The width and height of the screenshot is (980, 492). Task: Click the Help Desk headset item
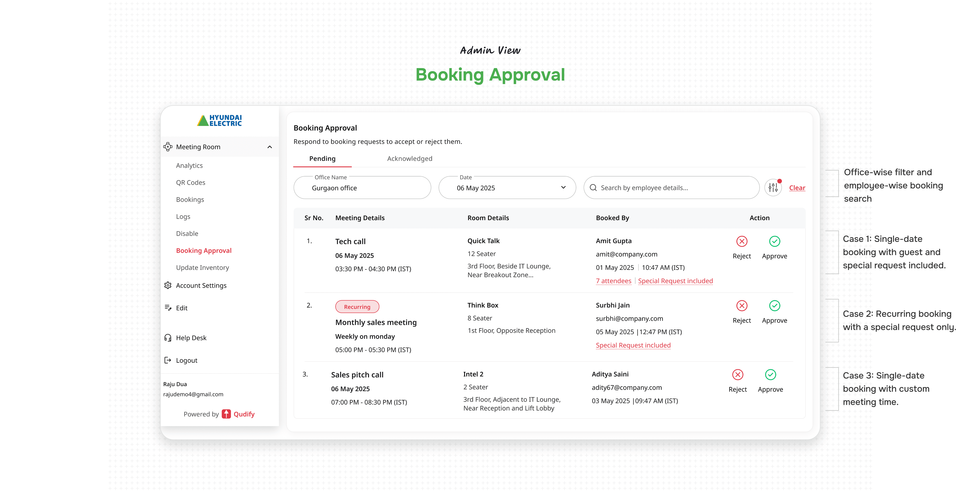click(191, 338)
